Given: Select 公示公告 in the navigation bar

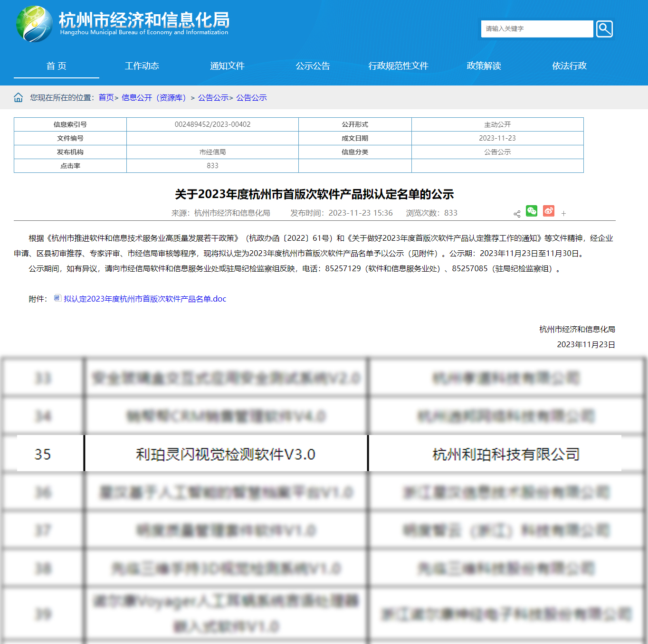Looking at the screenshot, I should 313,66.
